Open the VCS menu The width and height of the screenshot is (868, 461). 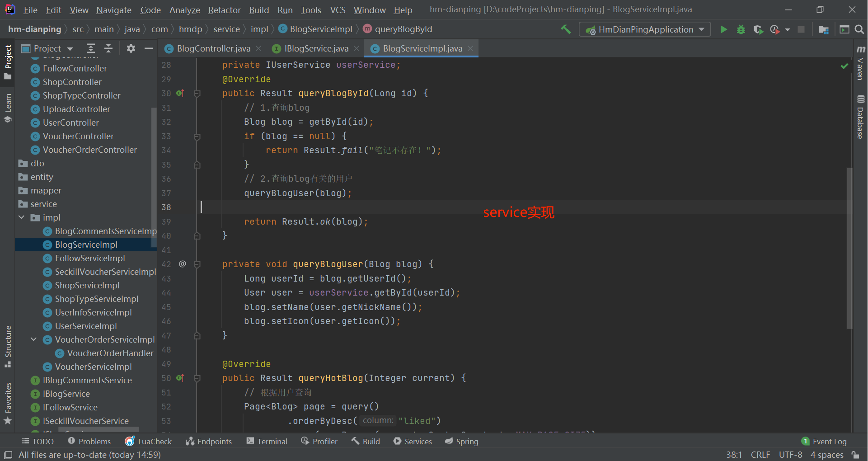(338, 10)
